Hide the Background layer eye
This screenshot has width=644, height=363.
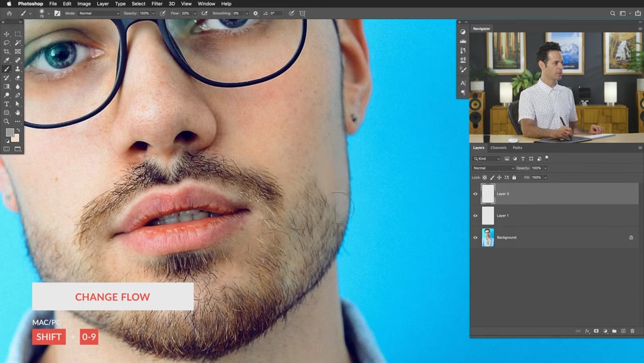[x=475, y=237]
